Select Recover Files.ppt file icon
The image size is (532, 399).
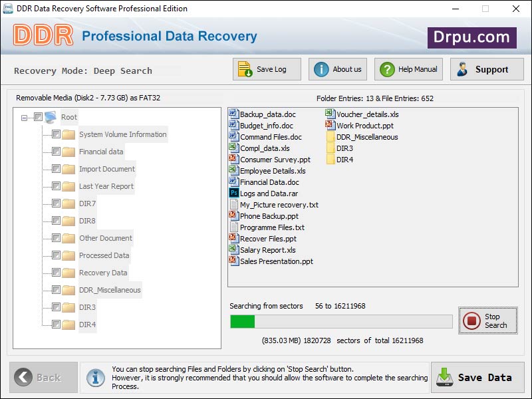point(234,238)
